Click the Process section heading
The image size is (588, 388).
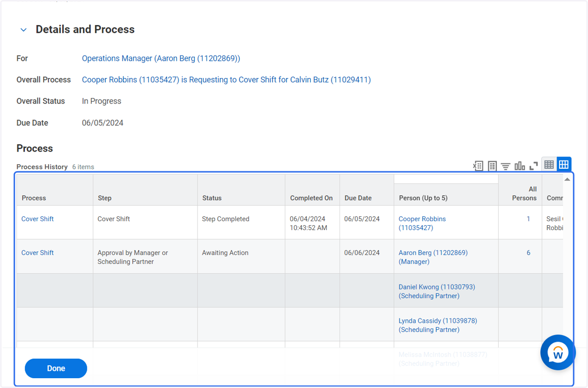click(35, 148)
